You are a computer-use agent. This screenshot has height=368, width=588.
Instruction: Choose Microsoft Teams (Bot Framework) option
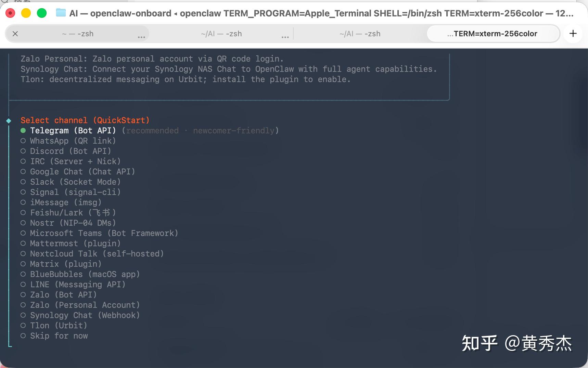coord(99,233)
